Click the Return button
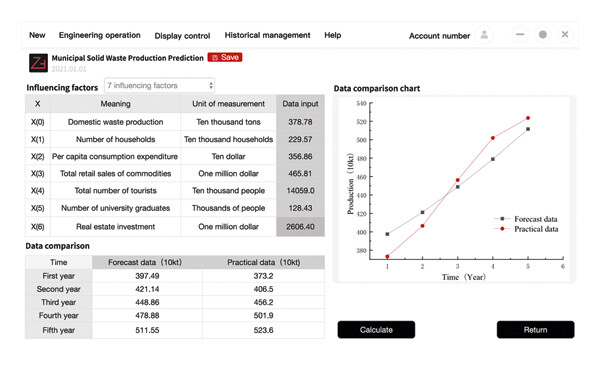The image size is (600, 370). 535,330
